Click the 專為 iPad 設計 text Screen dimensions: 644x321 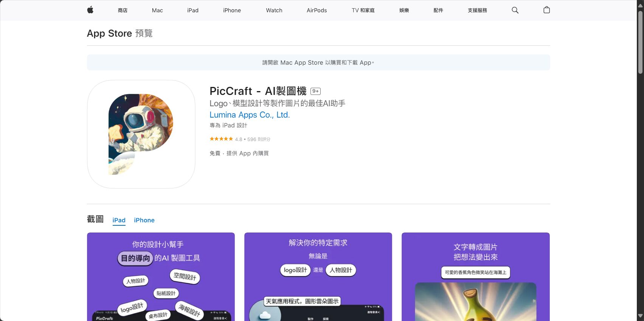pyautogui.click(x=228, y=125)
